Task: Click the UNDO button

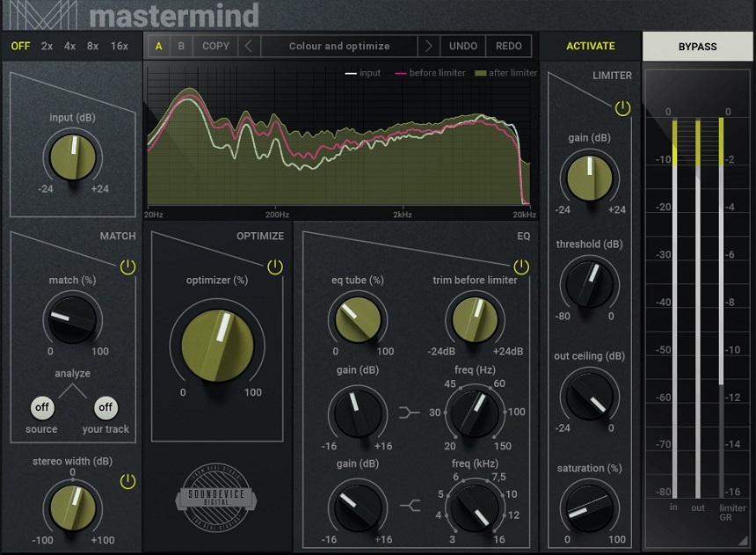Action: (462, 46)
